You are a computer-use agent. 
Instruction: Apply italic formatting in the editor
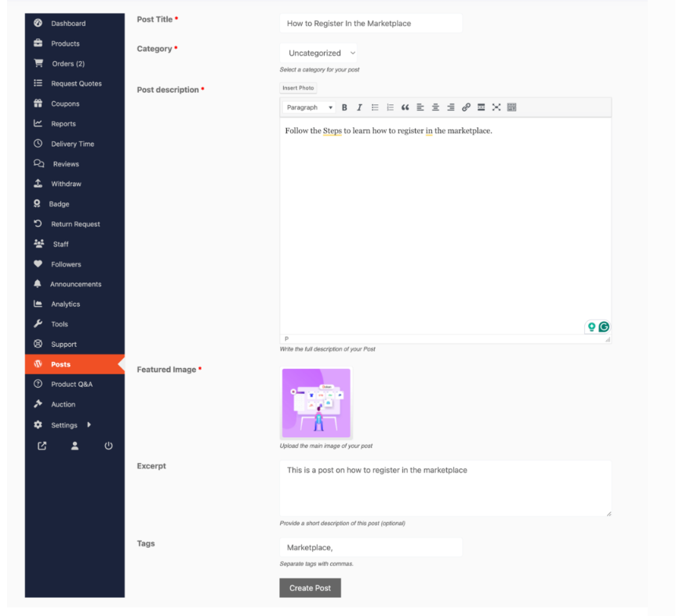pos(359,108)
